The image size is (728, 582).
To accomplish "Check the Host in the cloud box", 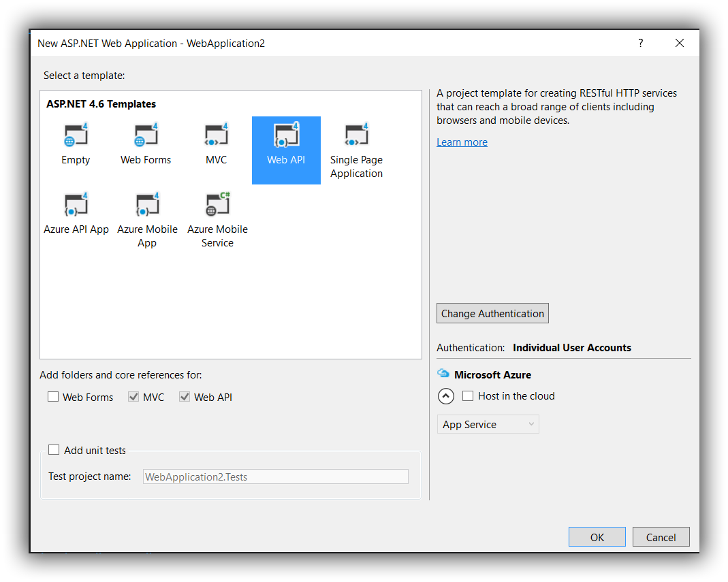I will [x=468, y=396].
